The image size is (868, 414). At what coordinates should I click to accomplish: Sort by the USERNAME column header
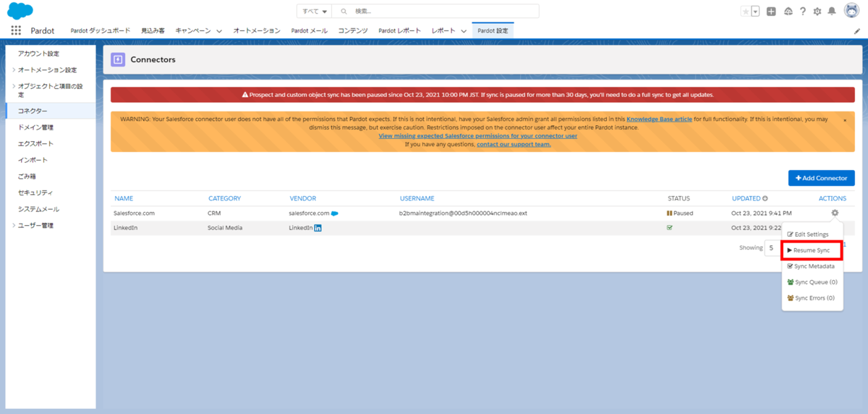[417, 198]
